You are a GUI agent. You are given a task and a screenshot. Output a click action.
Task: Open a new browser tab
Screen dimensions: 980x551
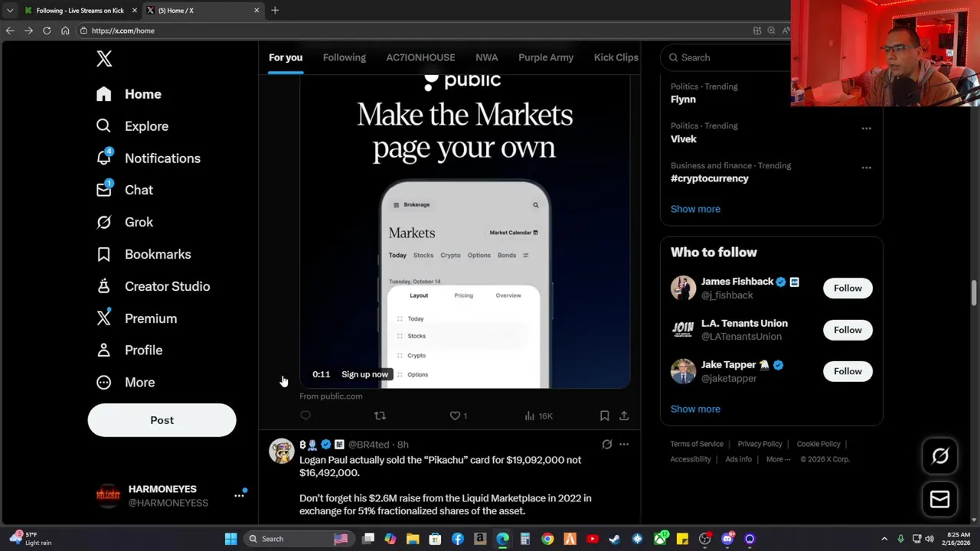[275, 11]
